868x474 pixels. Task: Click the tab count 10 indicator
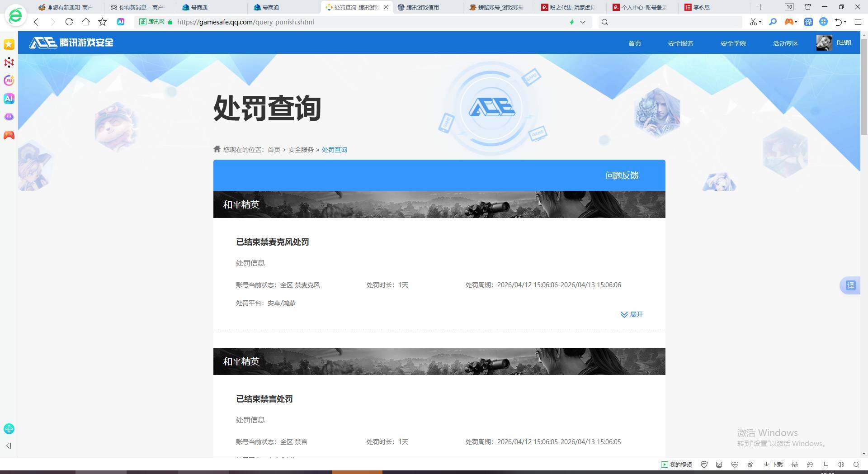click(x=789, y=7)
